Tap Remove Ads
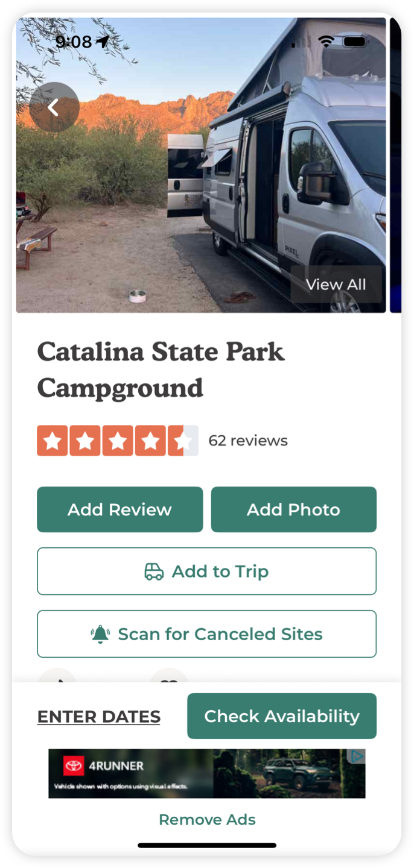This screenshot has height=868, width=414. tap(207, 819)
